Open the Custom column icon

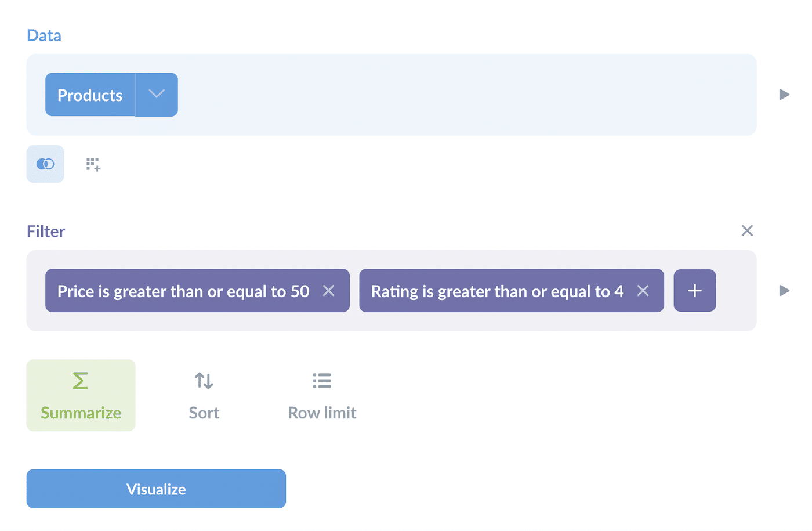[x=93, y=164]
